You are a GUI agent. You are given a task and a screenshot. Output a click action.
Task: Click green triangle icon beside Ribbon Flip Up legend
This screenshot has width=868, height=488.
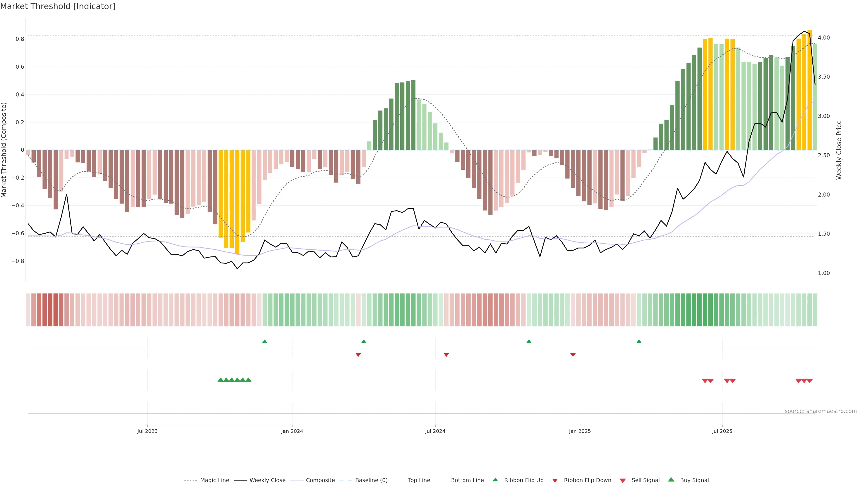click(x=495, y=480)
